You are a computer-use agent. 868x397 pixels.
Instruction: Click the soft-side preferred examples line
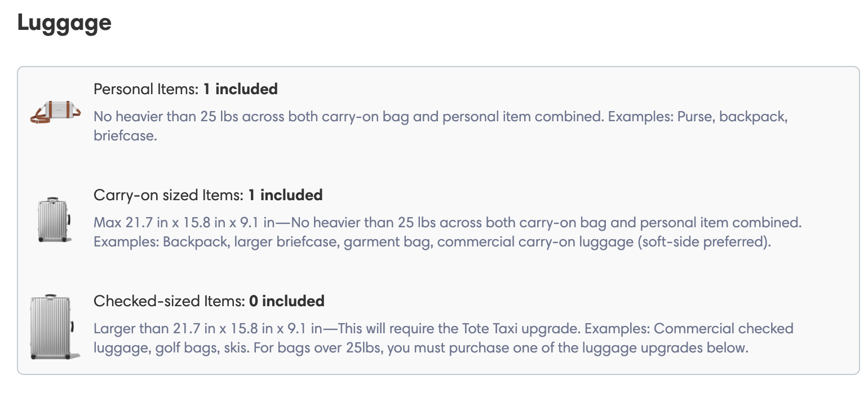[432, 242]
